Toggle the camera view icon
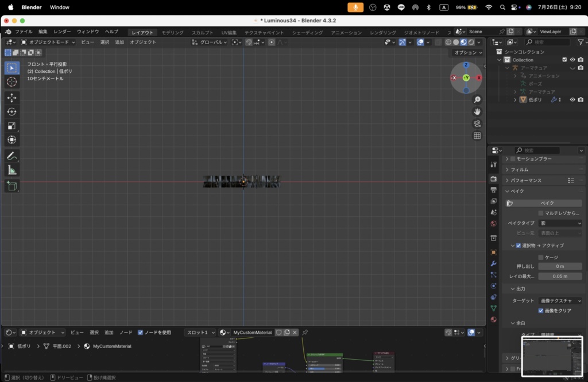Image resolution: width=588 pixels, height=382 pixels. tap(477, 123)
